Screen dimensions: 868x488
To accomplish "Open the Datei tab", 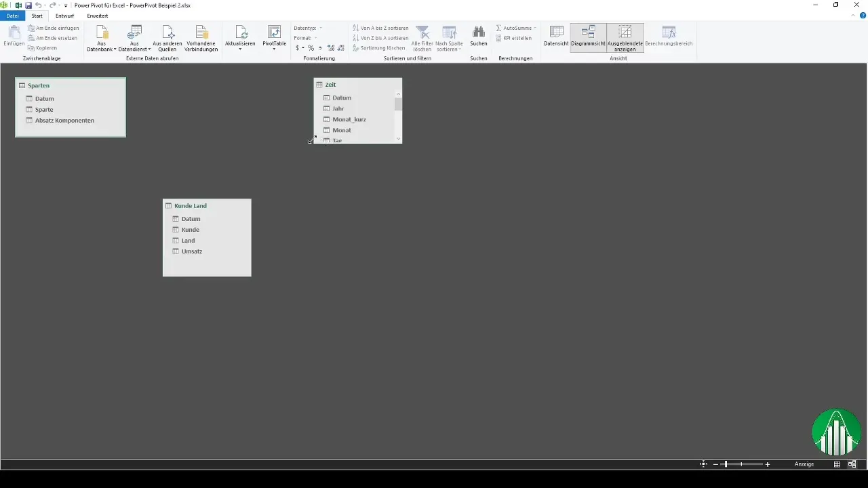I will point(12,16).
